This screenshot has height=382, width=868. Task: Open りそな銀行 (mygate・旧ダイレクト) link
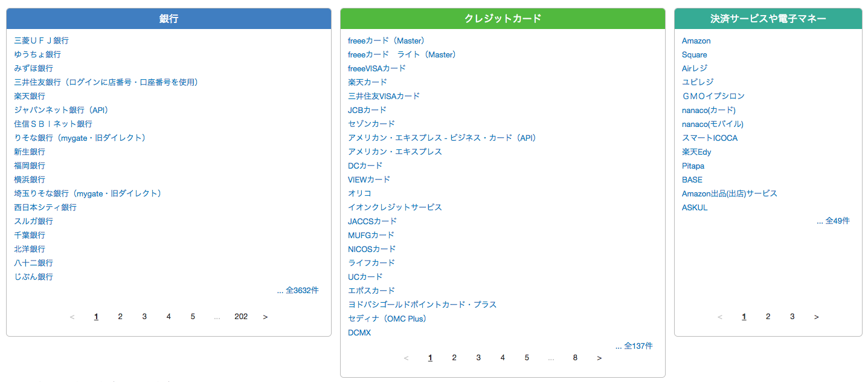[80, 138]
